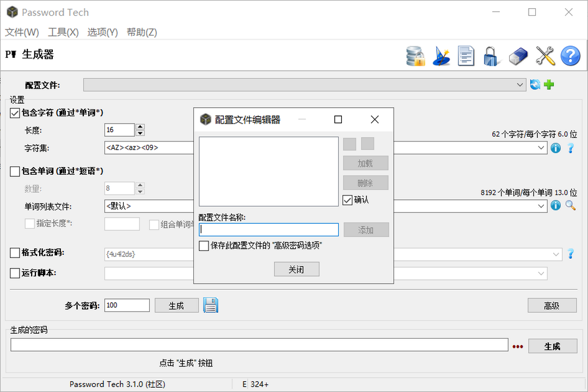This screenshot has height=392, width=588.
Task: Add a new profile with the green plus icon
Action: (550, 84)
